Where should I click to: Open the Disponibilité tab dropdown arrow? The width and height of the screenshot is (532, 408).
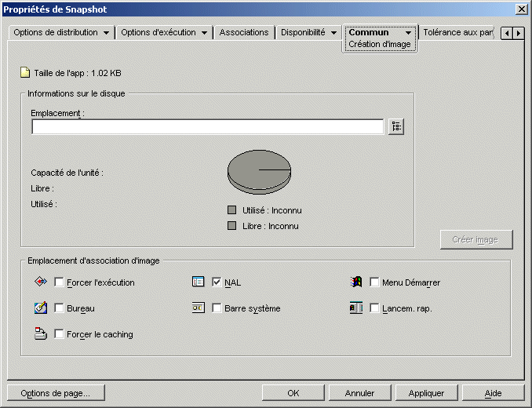[333, 33]
